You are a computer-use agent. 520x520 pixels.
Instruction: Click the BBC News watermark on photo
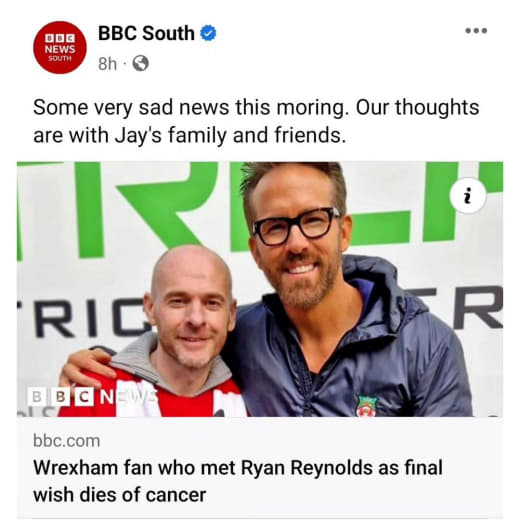point(93,397)
